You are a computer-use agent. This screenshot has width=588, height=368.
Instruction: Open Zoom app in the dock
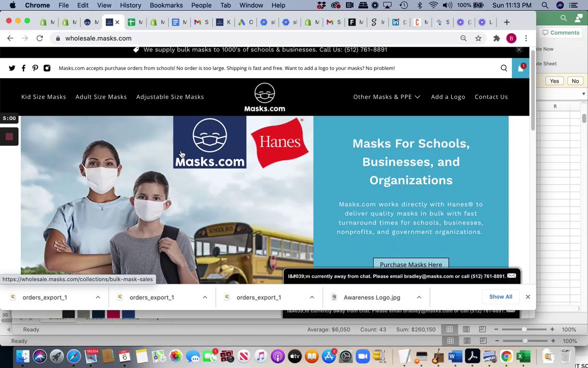(x=362, y=356)
